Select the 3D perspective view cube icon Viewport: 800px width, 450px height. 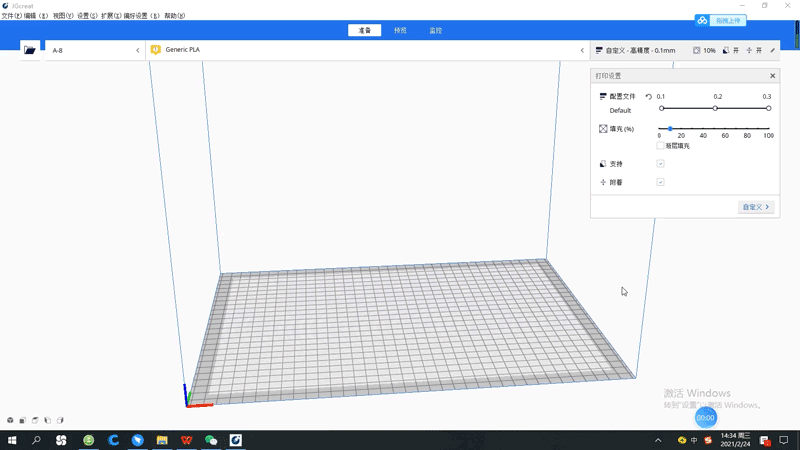(10, 420)
